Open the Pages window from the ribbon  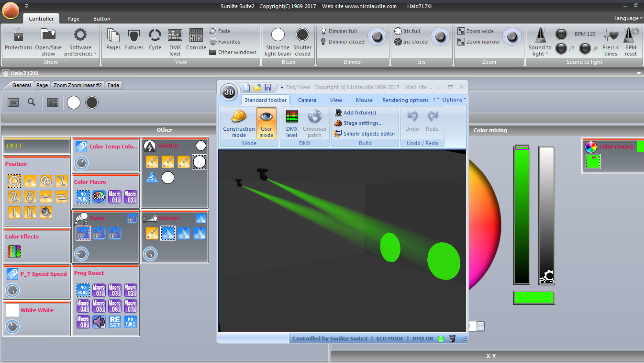113,39
